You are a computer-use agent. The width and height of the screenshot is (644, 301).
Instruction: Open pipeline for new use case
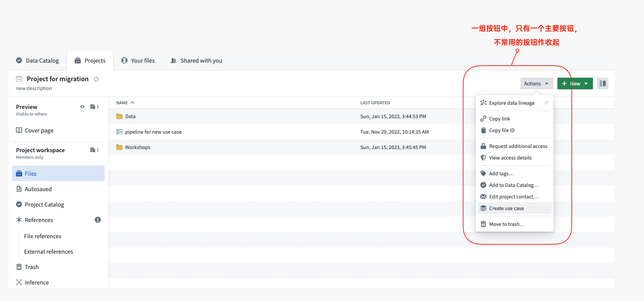153,132
